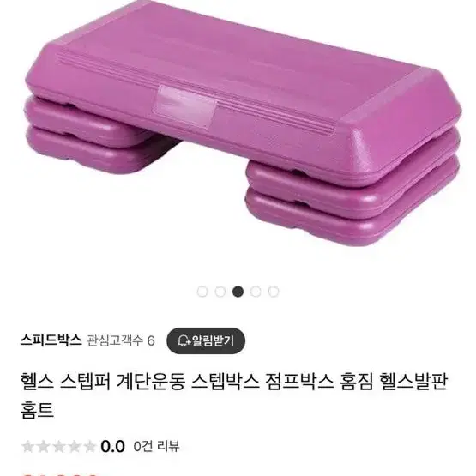476x476 pixels.
Task: Go to the last carousel dot
Action: 274,292
